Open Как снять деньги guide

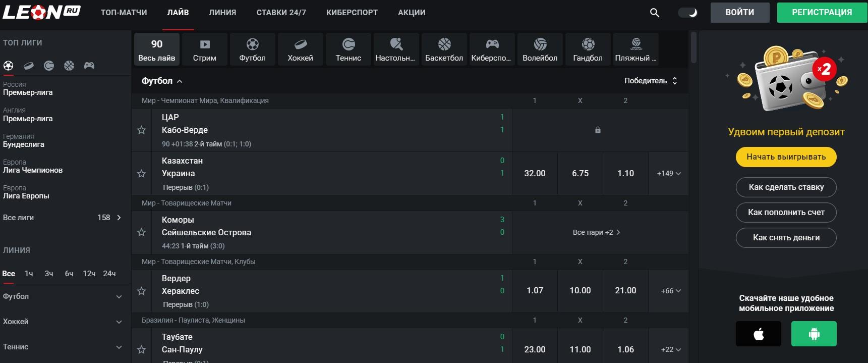click(x=786, y=238)
